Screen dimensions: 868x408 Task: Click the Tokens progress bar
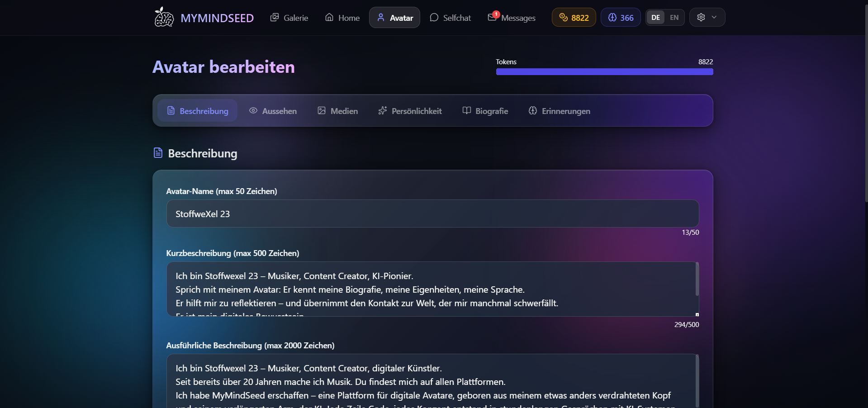[605, 71]
